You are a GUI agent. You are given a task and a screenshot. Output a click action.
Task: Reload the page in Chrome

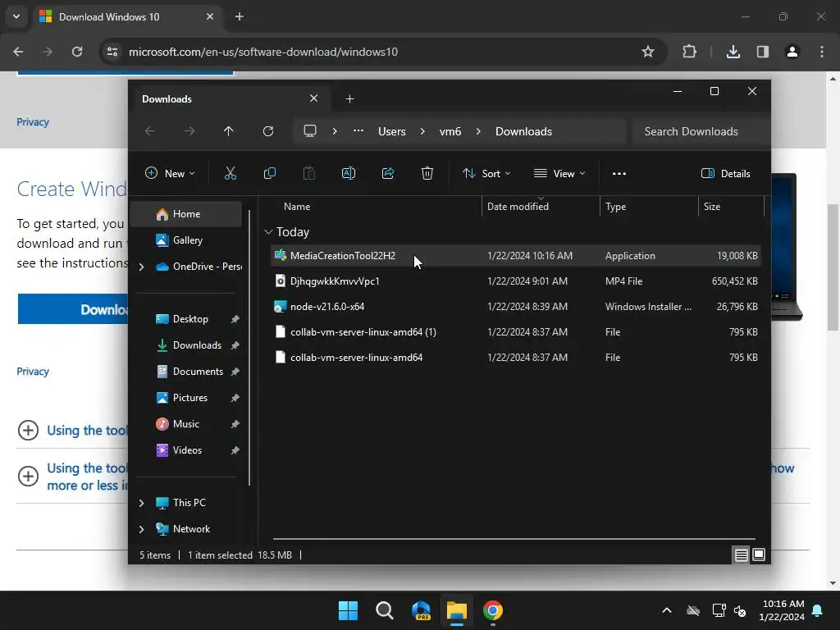coord(77,52)
